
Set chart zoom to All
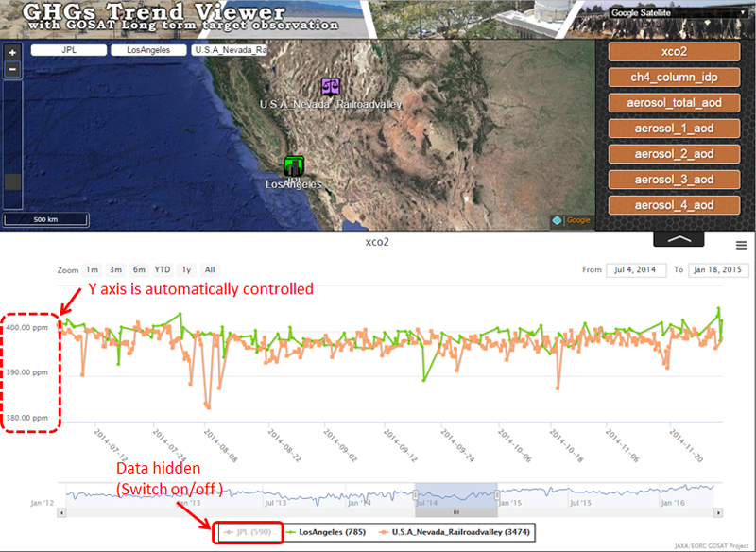pos(210,270)
